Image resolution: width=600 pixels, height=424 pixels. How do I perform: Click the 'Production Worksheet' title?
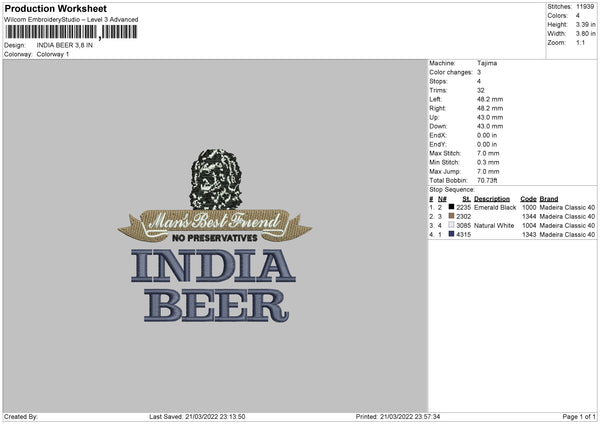(55, 8)
